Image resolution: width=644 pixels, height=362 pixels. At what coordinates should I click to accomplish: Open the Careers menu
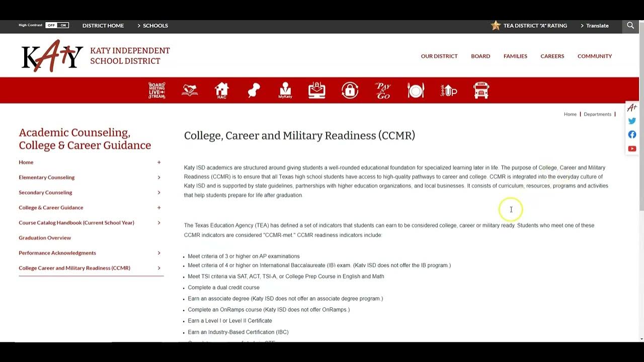[552, 56]
